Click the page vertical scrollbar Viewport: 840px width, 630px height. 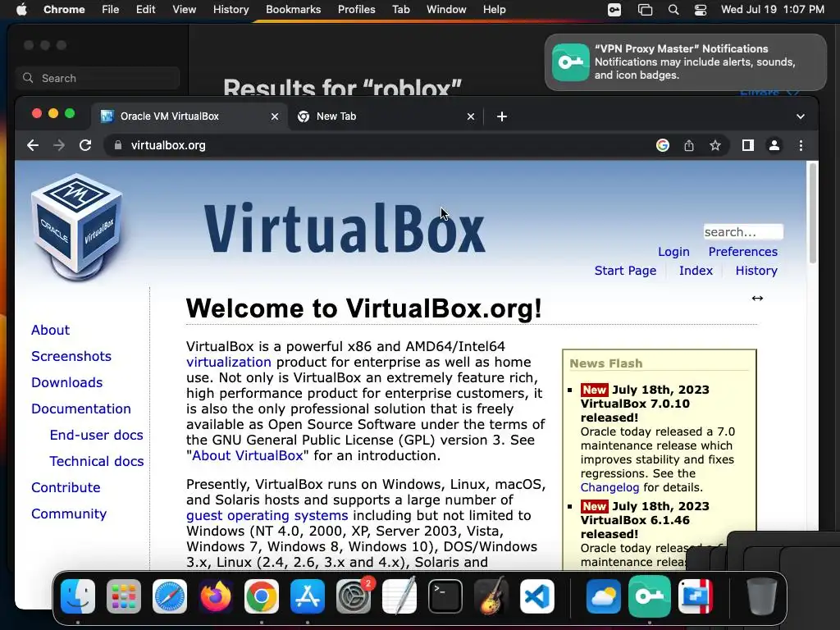tap(813, 214)
